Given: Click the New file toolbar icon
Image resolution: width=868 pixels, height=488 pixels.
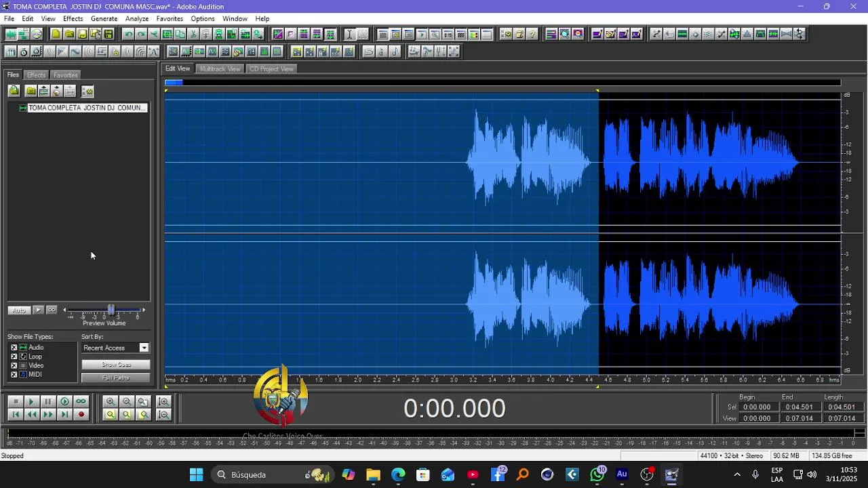Looking at the screenshot, I should point(56,34).
